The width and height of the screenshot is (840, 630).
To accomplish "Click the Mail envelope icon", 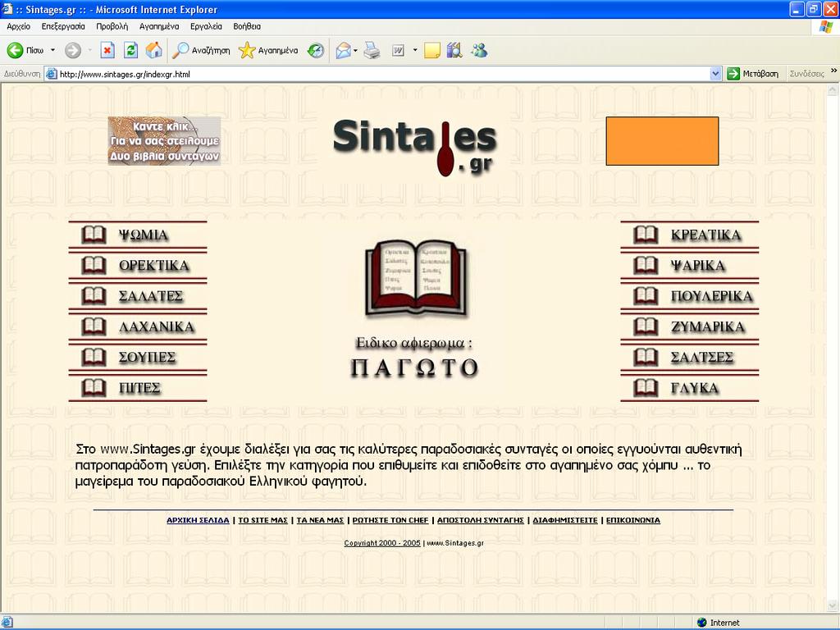I will [343, 50].
